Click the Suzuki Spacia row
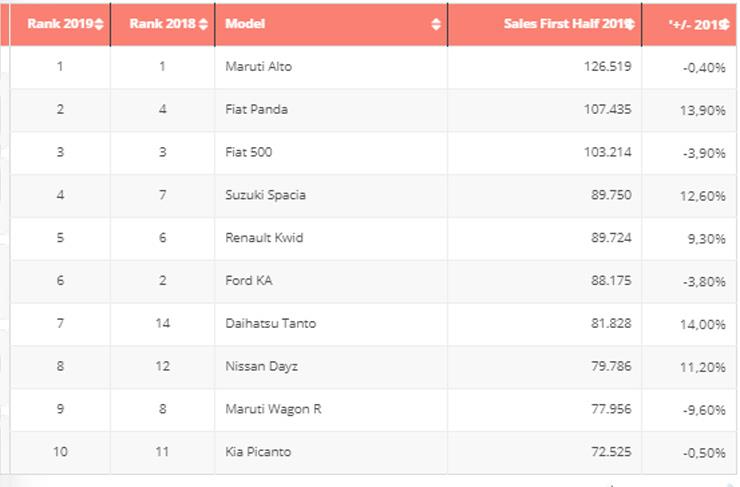Viewport: 740px width, 487px height. 266,195
